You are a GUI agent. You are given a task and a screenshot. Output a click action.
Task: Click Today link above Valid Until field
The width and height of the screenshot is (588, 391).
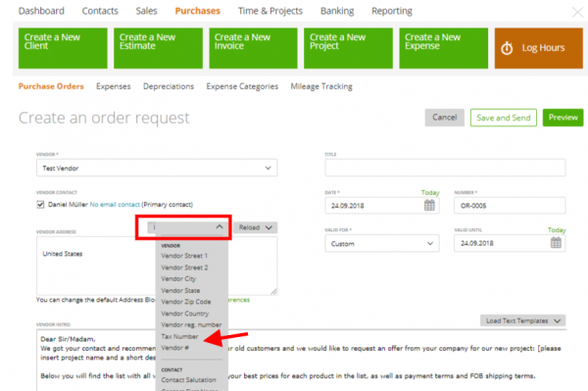click(557, 230)
